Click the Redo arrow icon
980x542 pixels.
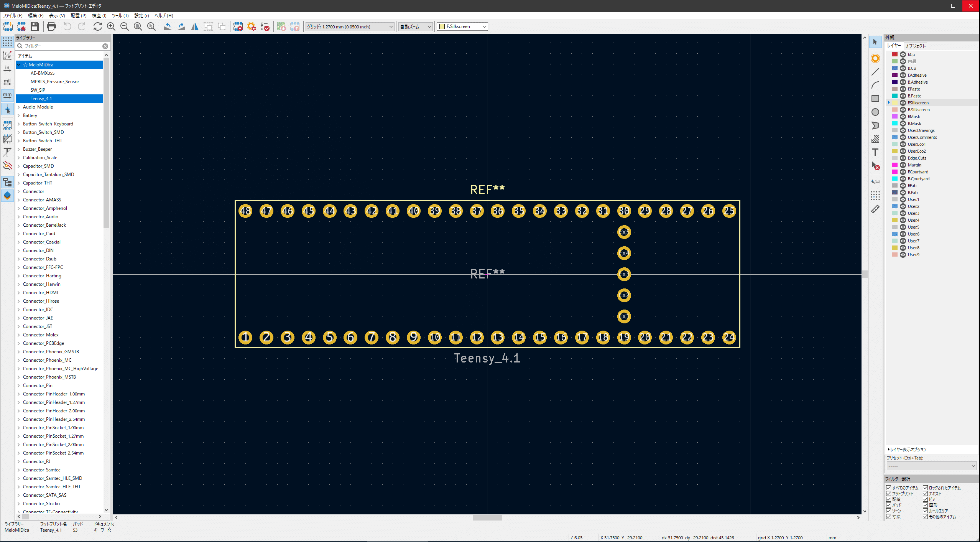tap(81, 26)
